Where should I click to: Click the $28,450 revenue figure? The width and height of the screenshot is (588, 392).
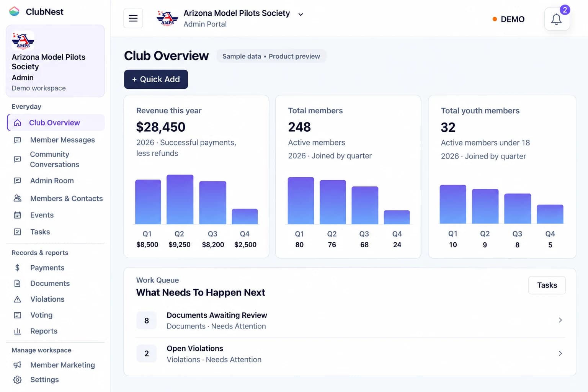click(x=161, y=127)
